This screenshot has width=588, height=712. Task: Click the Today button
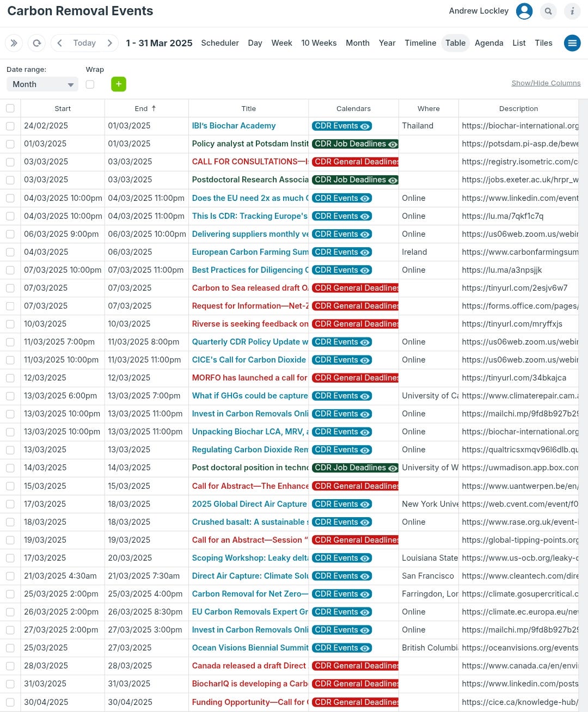[x=84, y=43]
